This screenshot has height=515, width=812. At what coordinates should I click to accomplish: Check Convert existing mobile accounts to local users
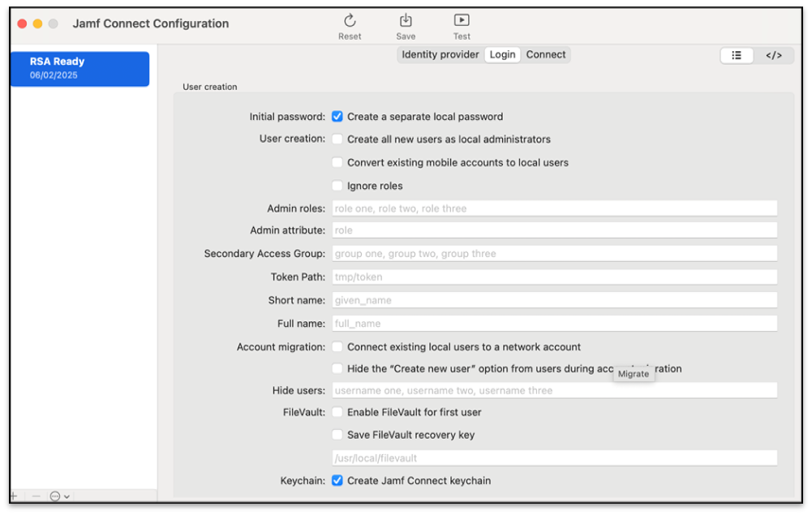pyautogui.click(x=337, y=163)
